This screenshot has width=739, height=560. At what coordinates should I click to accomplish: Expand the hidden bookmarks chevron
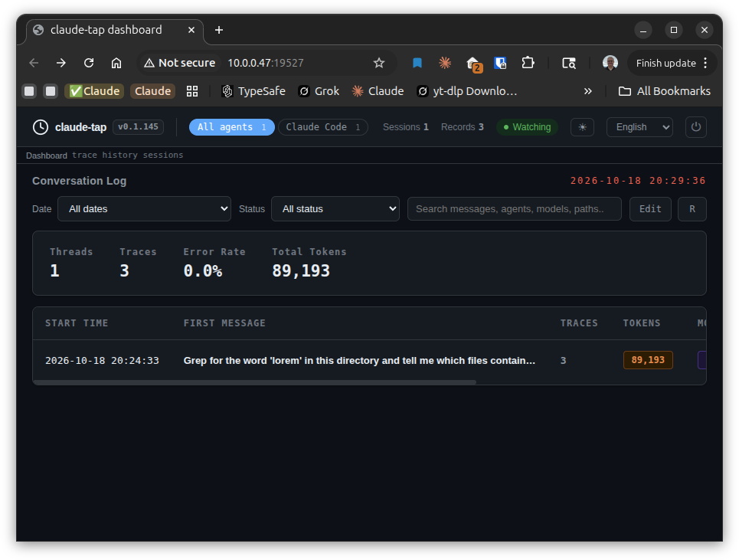point(587,91)
